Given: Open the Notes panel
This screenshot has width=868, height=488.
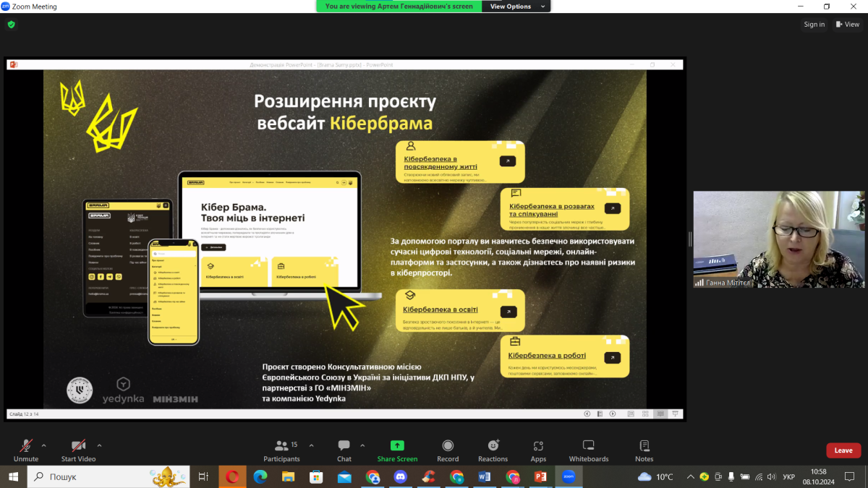Looking at the screenshot, I should click(x=644, y=450).
